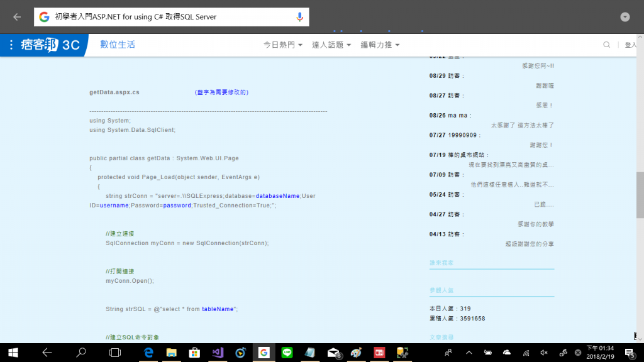Click 參觀人氣 section heading
This screenshot has height=362, width=644.
441,290
